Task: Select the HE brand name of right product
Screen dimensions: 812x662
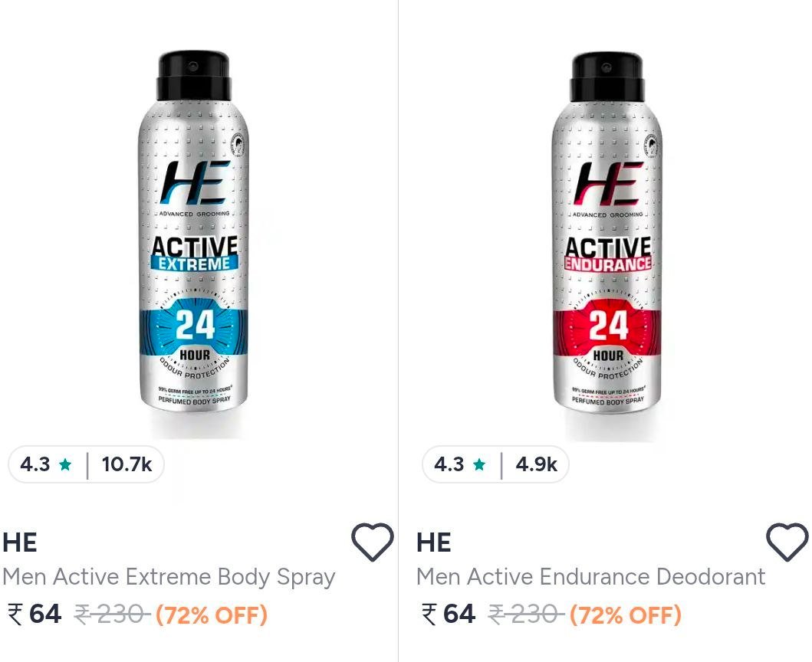Action: pyautogui.click(x=434, y=543)
